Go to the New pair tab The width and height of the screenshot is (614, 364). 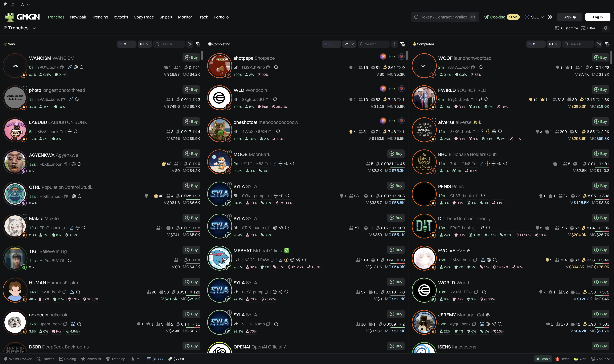78,17
